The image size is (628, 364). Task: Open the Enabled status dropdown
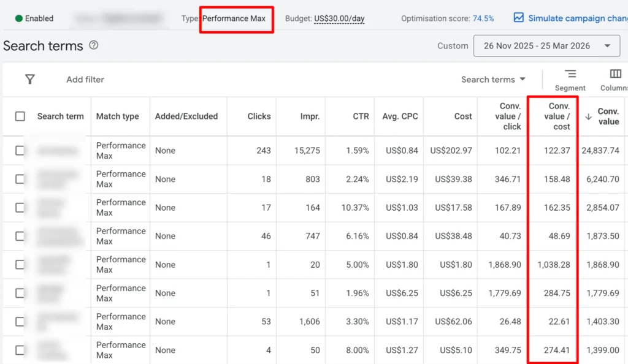34,18
